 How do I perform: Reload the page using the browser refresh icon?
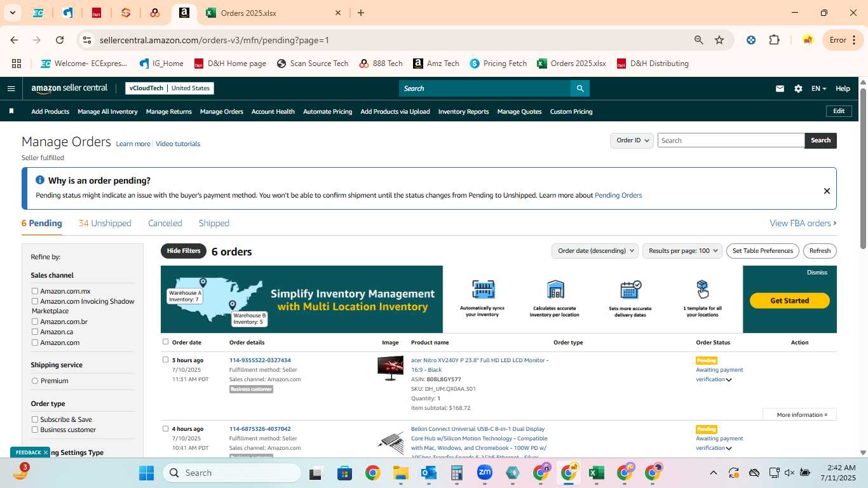pos(60,40)
